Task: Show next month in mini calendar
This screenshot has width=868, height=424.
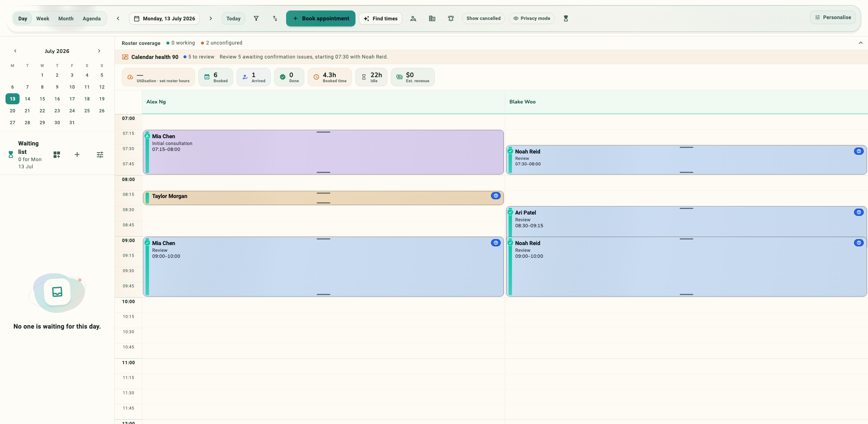Action: (x=99, y=51)
